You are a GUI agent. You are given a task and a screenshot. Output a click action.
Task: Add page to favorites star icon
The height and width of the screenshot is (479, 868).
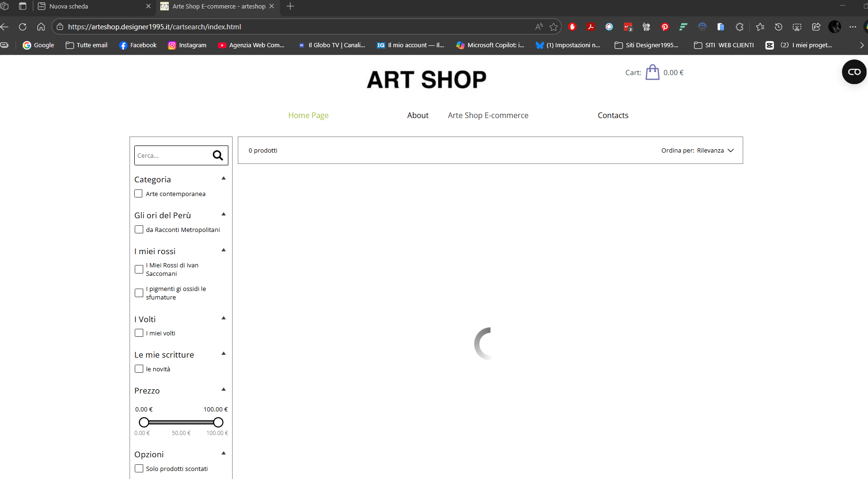click(x=554, y=27)
